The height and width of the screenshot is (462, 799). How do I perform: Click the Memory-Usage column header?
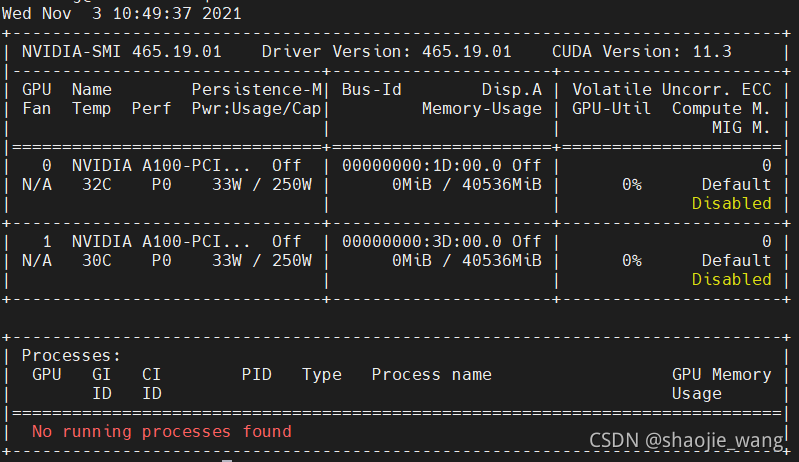point(481,108)
